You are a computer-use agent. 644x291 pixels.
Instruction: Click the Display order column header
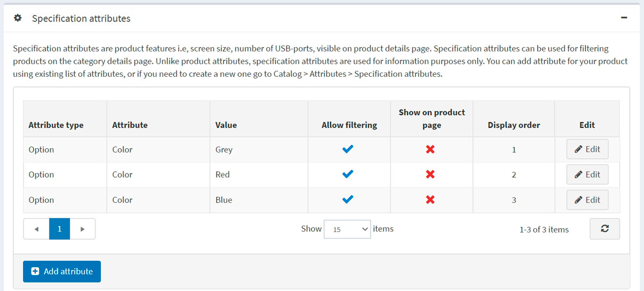[514, 125]
